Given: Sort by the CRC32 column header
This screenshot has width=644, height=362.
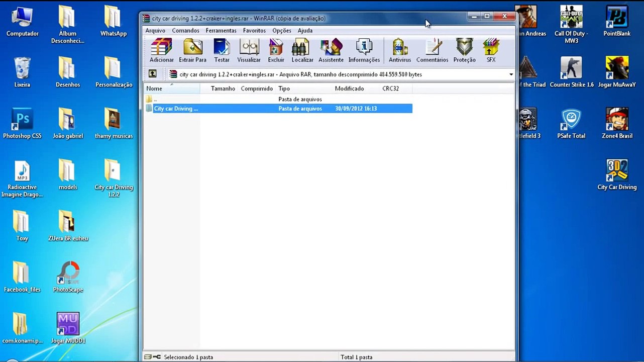Looking at the screenshot, I should click(x=396, y=88).
